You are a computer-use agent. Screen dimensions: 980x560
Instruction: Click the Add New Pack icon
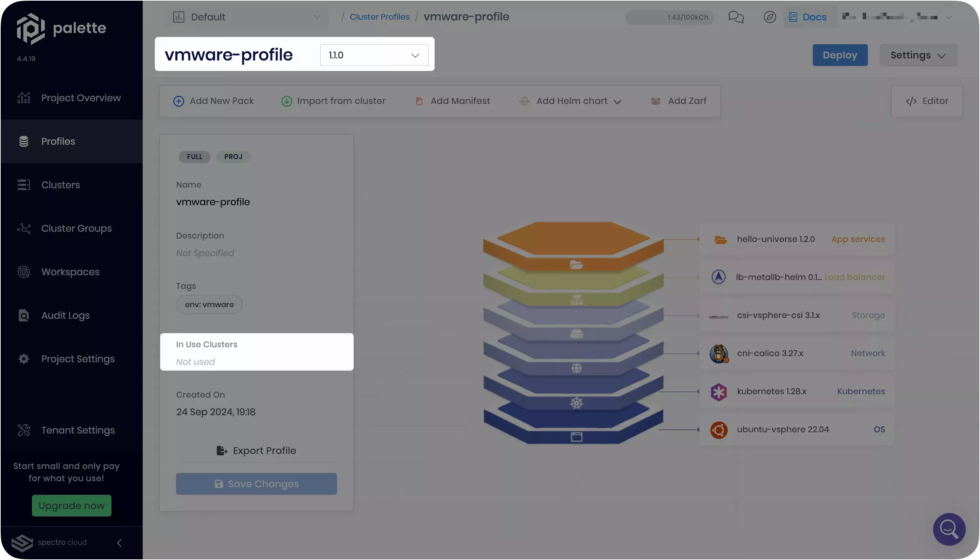pos(178,101)
